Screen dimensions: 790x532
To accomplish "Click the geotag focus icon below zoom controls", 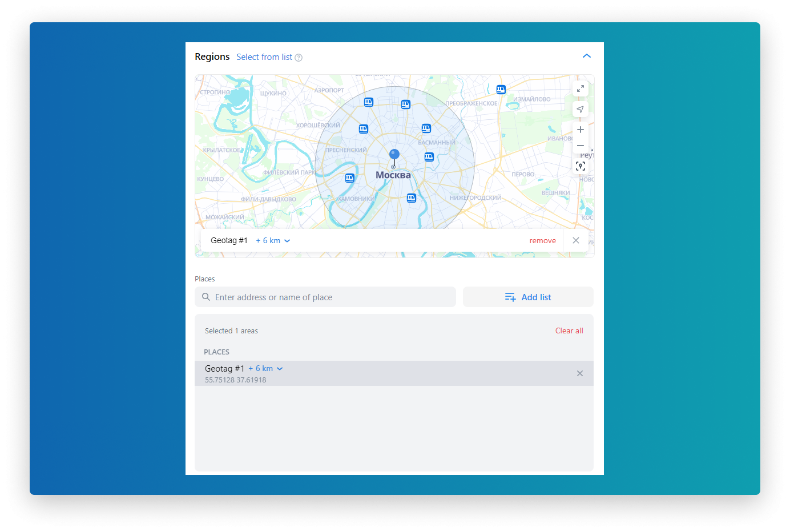I will tap(580, 166).
